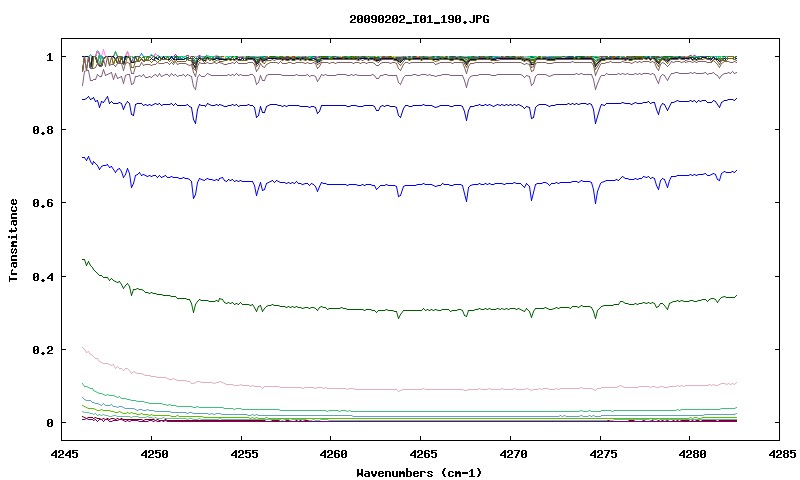800x480 pixels.
Task: Click the y-axis tick label 0.4
Action: (x=43, y=276)
